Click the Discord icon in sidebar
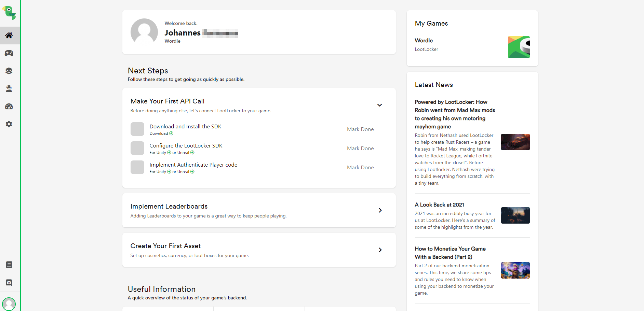This screenshot has width=644, height=311. (9, 283)
